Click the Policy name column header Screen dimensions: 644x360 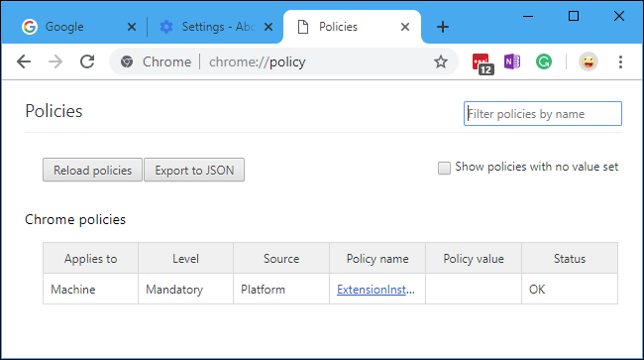tap(377, 259)
